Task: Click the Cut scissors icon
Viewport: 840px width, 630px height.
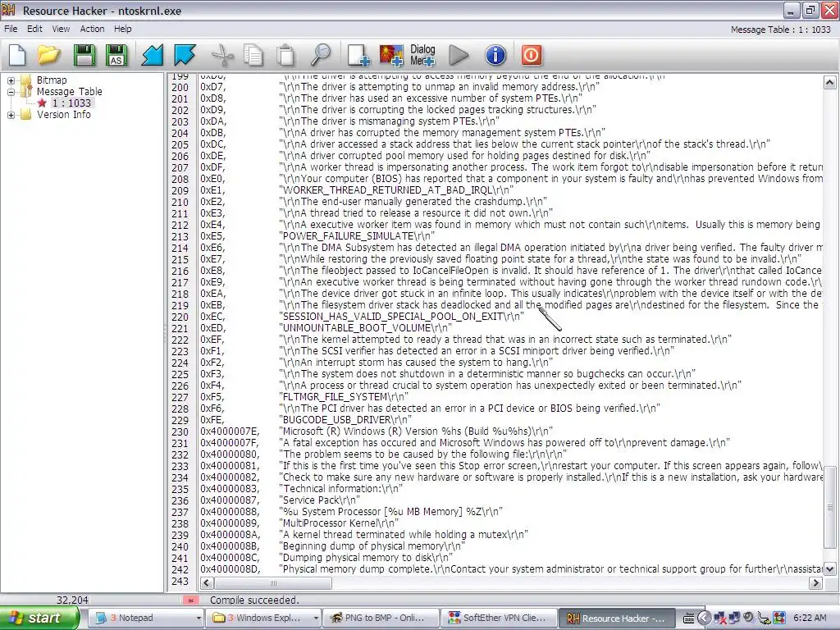Action: (222, 55)
